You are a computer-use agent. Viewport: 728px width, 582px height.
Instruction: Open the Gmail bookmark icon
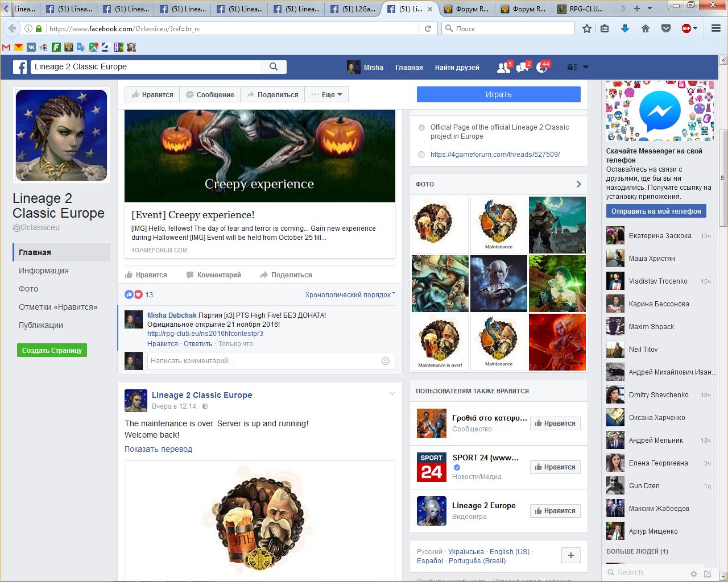point(6,47)
